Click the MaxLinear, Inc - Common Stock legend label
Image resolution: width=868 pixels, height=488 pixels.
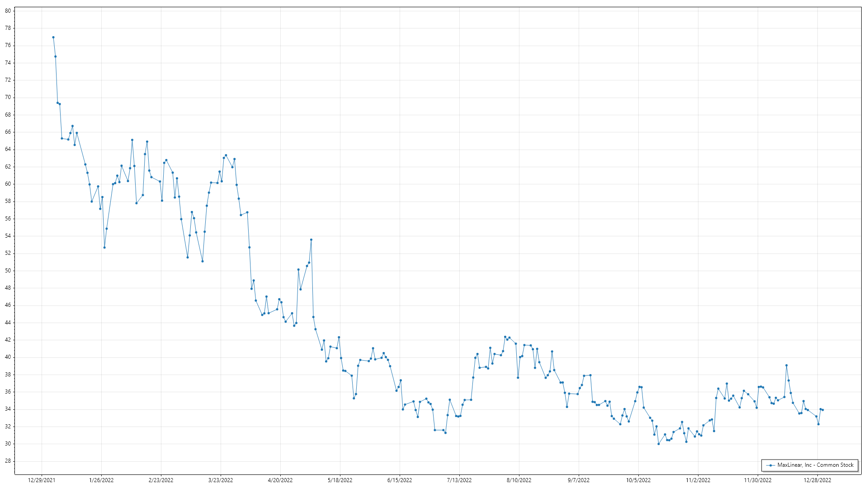[x=815, y=465]
